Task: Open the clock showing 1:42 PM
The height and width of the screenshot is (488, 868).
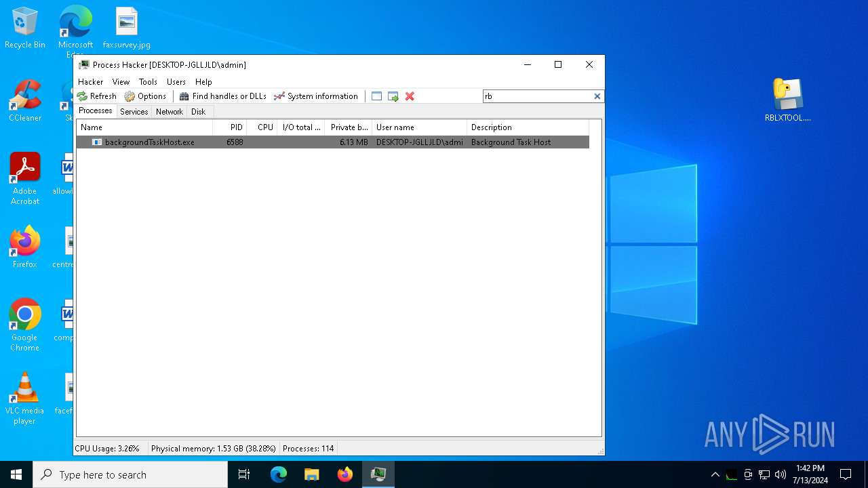Action: click(810, 474)
